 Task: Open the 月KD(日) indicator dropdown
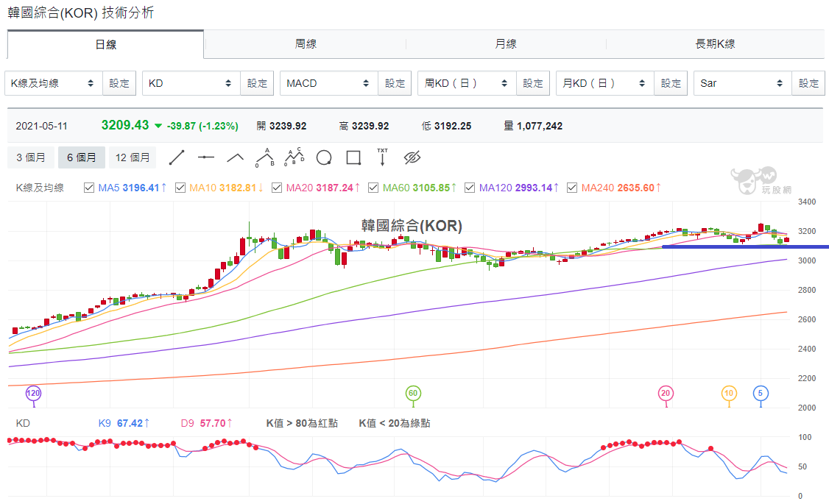coord(605,83)
